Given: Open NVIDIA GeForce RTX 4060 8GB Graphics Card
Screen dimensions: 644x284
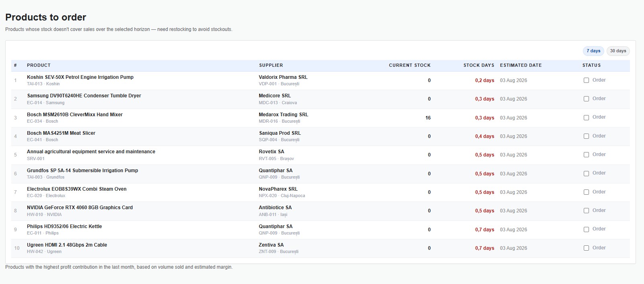Looking at the screenshot, I should pyautogui.click(x=80, y=208).
